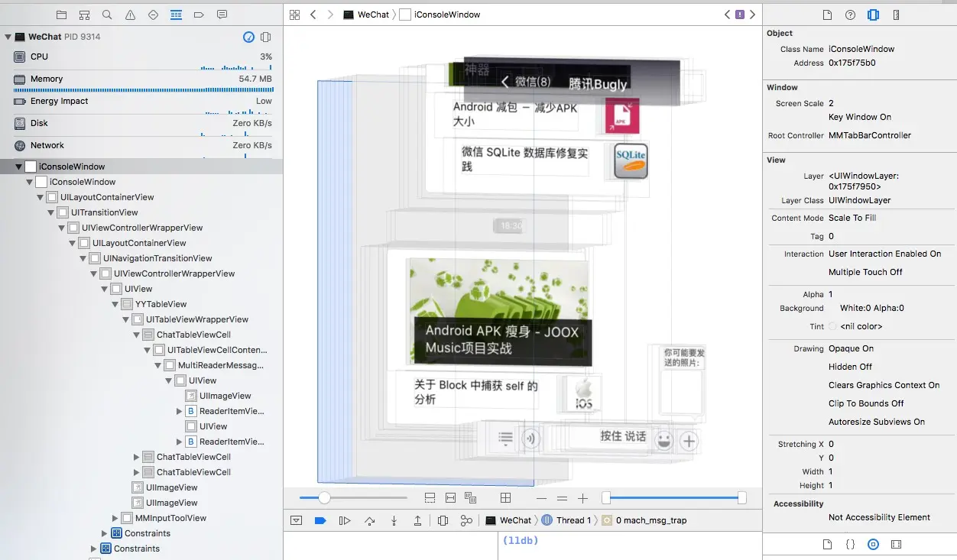Collapse the WeChat PID 9314 process
The image size is (957, 560).
point(8,37)
